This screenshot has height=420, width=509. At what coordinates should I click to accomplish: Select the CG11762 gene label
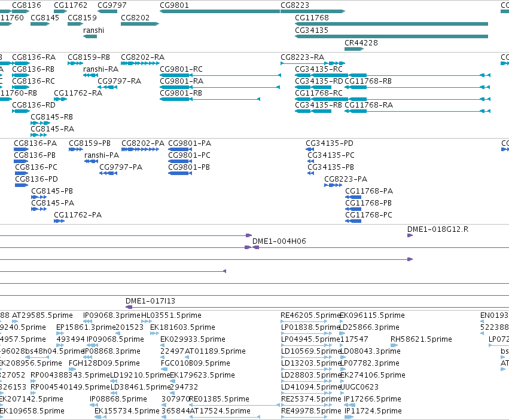(x=71, y=5)
